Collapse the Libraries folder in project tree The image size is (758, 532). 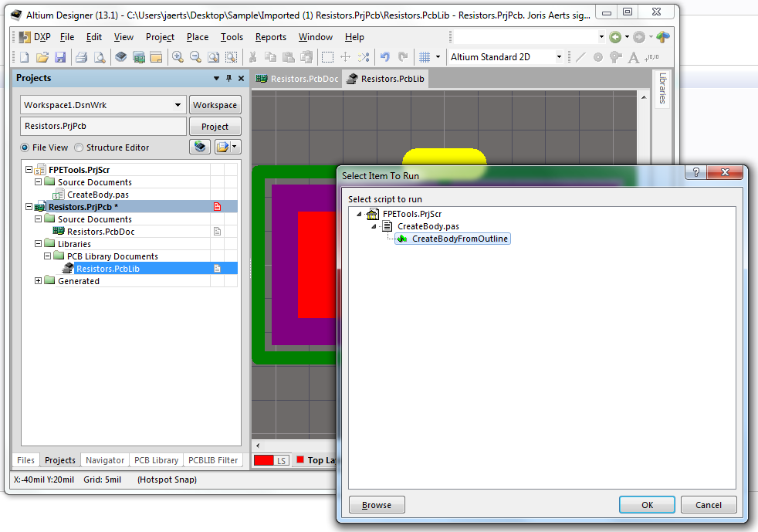point(38,244)
